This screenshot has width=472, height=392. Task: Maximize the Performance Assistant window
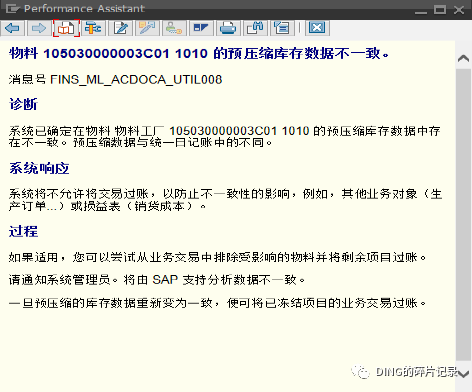click(x=440, y=9)
